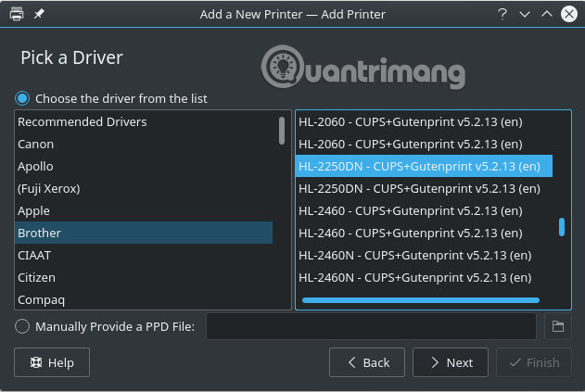Browse for PPD file with folder icon
Viewport: 585px width, 392px height.
558,326
